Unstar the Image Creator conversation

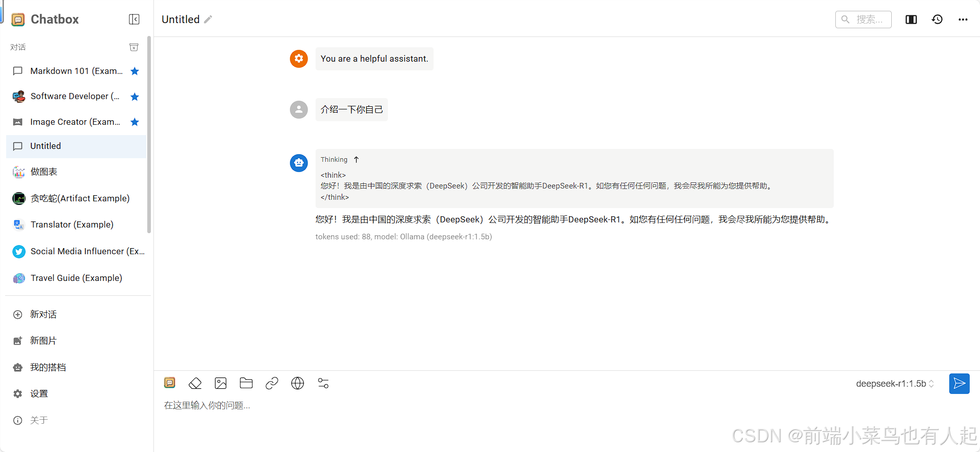(135, 122)
